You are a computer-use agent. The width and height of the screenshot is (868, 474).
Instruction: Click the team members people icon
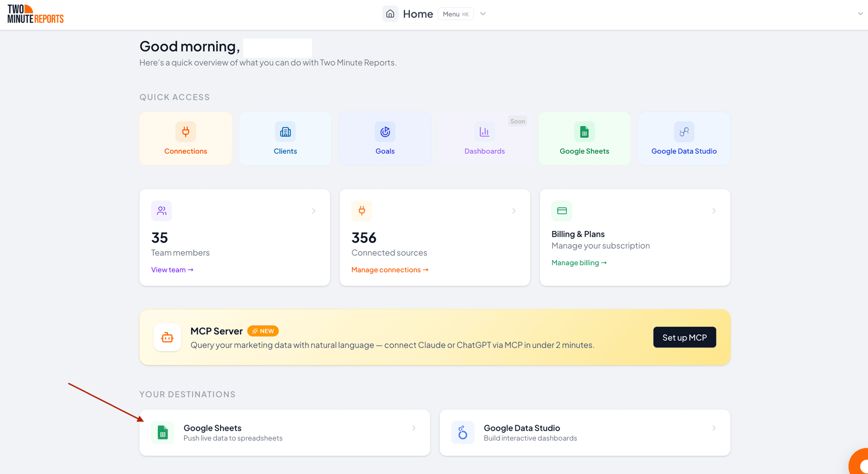pos(161,211)
